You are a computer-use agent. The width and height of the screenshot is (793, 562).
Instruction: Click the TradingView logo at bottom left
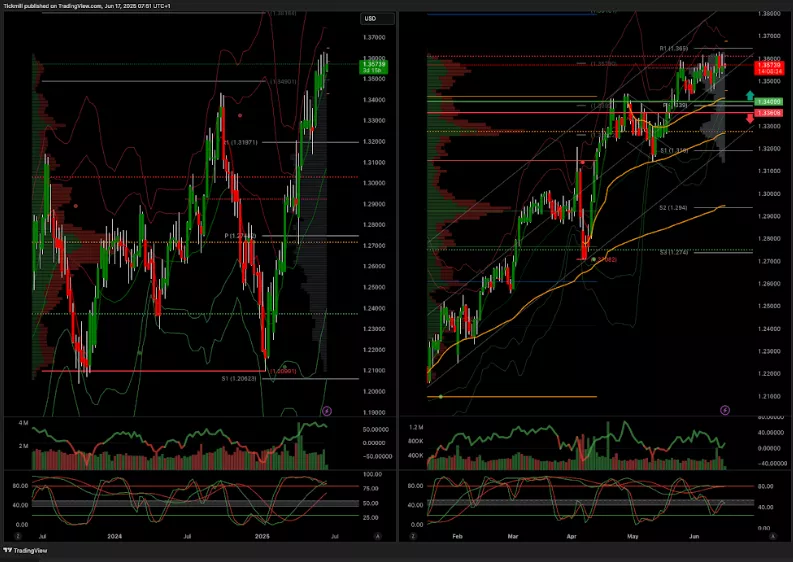pos(26,549)
